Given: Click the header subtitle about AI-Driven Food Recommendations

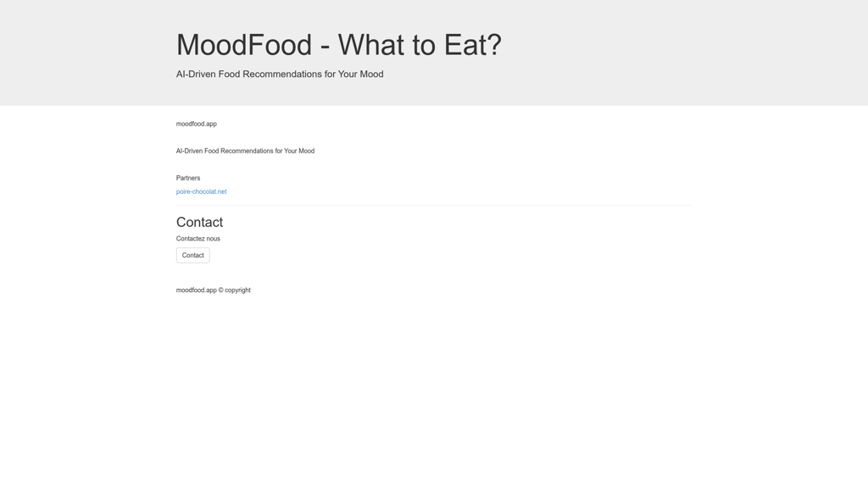Looking at the screenshot, I should coord(280,75).
